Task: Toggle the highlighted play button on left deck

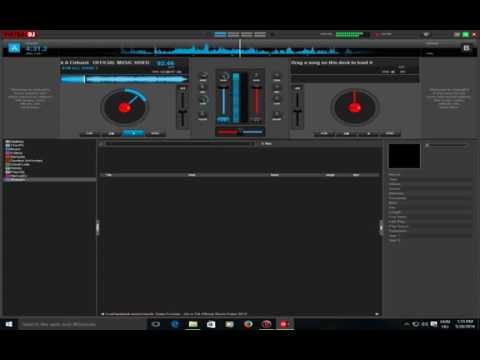Action: point(133,133)
